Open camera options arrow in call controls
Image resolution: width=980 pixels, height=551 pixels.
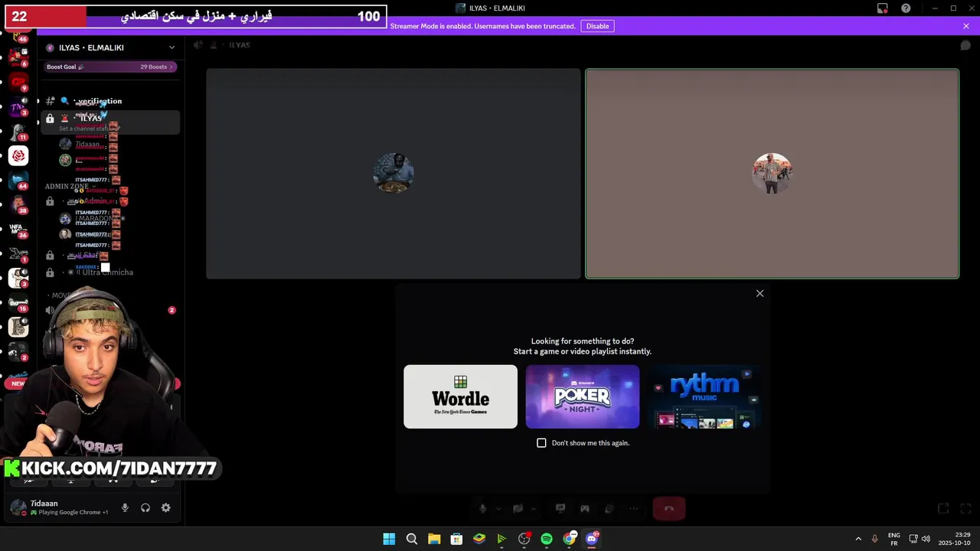coord(534,508)
